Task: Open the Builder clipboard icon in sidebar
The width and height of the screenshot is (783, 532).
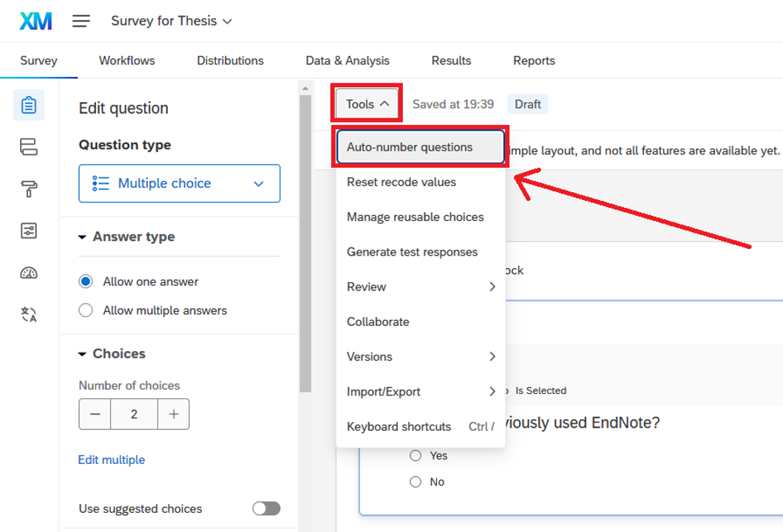Action: point(29,105)
